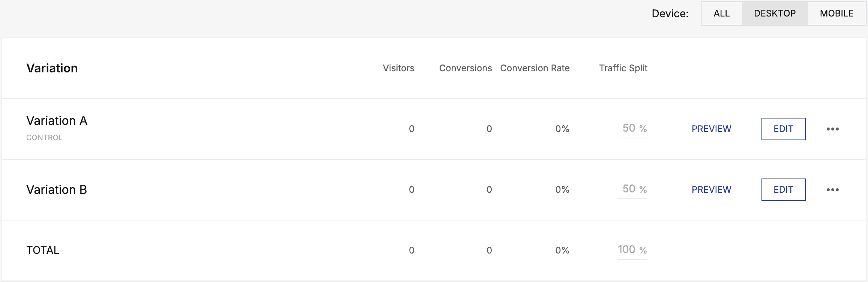
Task: Click the CONTROL label under Variation A
Action: click(x=44, y=138)
